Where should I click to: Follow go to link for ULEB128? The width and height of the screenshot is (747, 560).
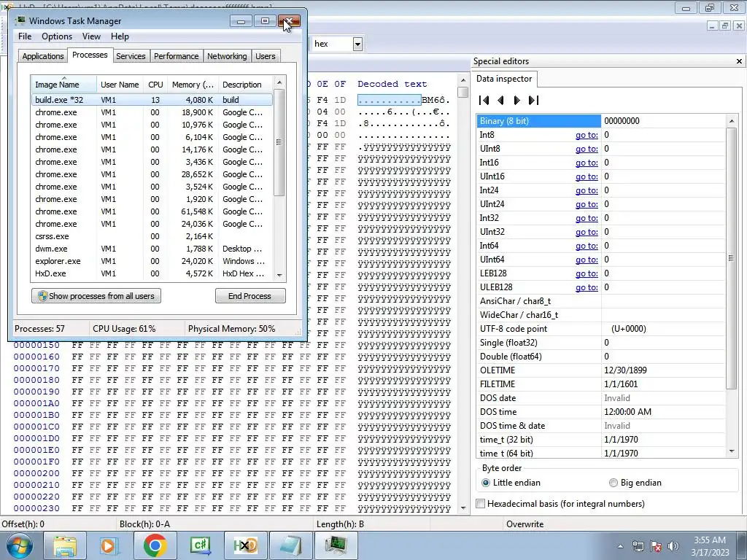tap(587, 287)
